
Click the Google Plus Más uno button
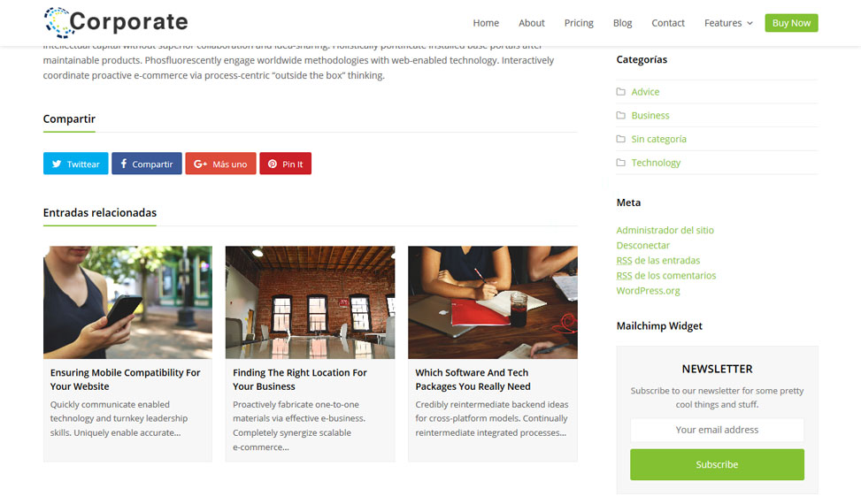tap(220, 164)
